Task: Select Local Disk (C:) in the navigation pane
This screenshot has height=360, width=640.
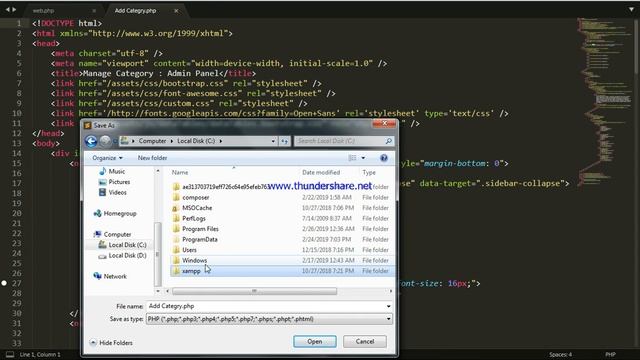Action: pos(127,245)
